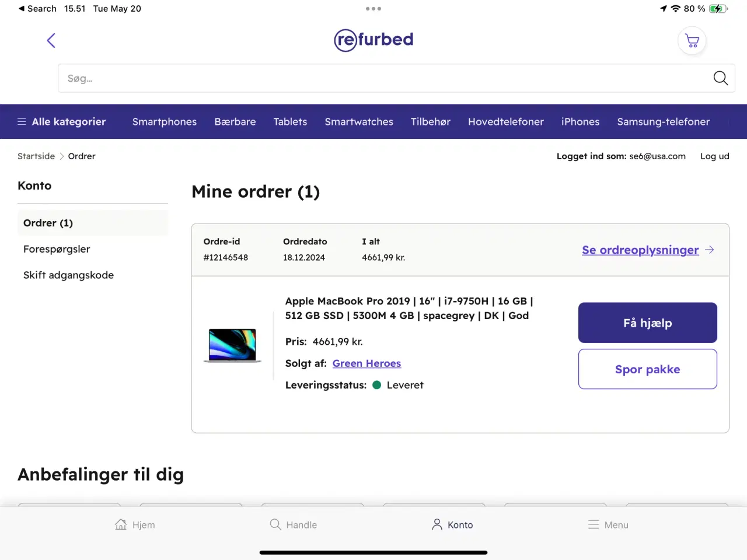Image resolution: width=747 pixels, height=560 pixels.
Task: Switch to Handle tab
Action: tap(293, 524)
